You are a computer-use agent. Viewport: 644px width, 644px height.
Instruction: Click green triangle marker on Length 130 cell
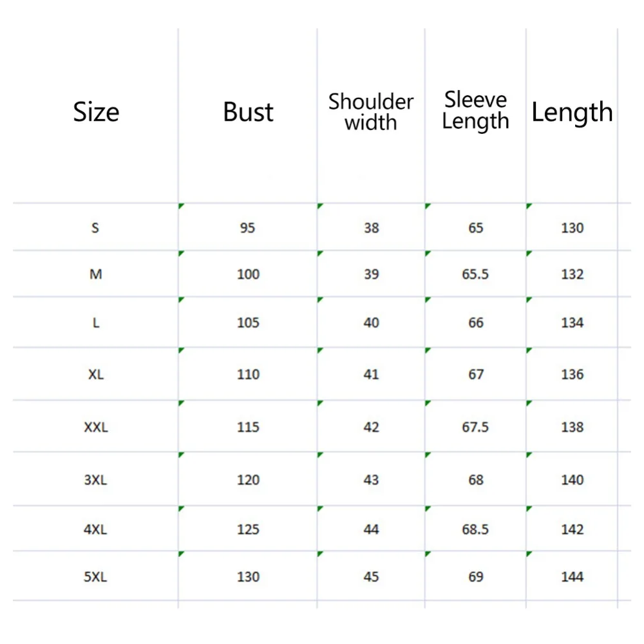529,206
